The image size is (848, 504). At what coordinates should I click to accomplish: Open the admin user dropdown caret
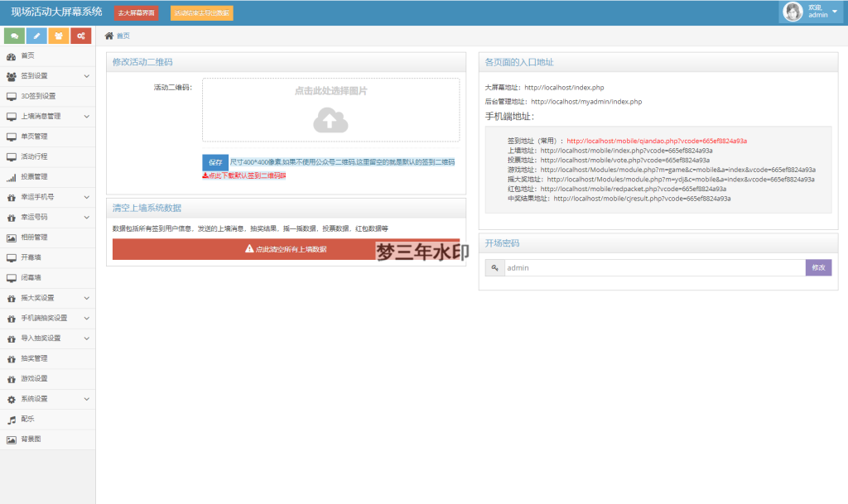pyautogui.click(x=835, y=12)
